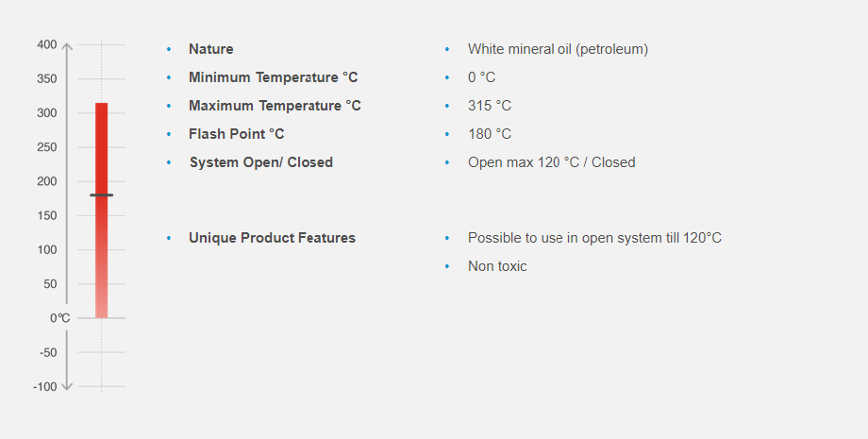Click the 200 tick label on the scale
This screenshot has height=439, width=868.
click(46, 181)
